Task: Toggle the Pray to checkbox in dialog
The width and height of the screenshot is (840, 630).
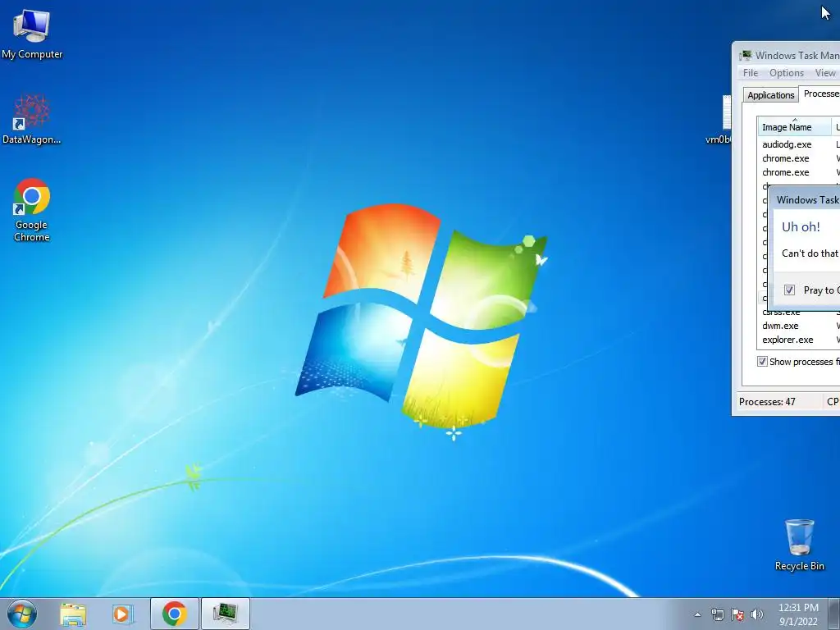Action: [x=789, y=290]
